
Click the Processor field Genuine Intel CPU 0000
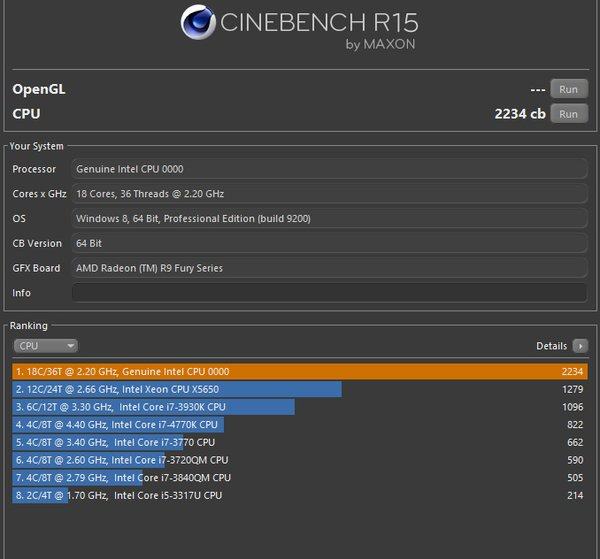(329, 169)
